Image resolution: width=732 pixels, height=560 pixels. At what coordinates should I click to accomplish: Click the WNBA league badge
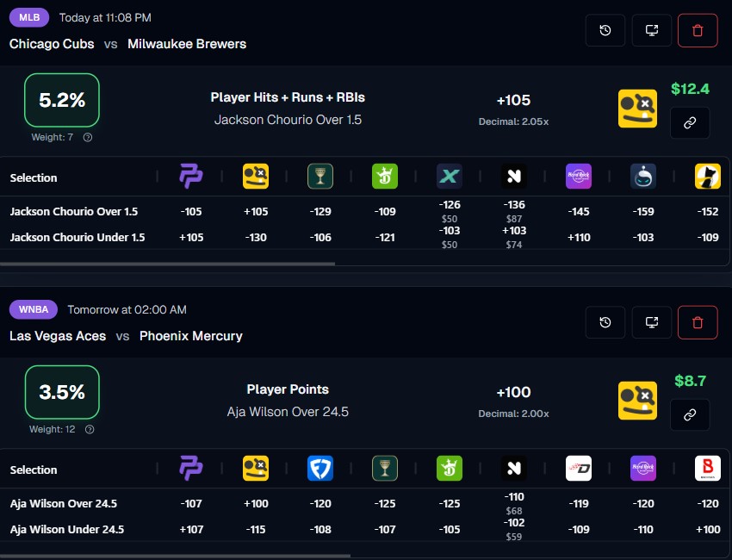pos(33,308)
